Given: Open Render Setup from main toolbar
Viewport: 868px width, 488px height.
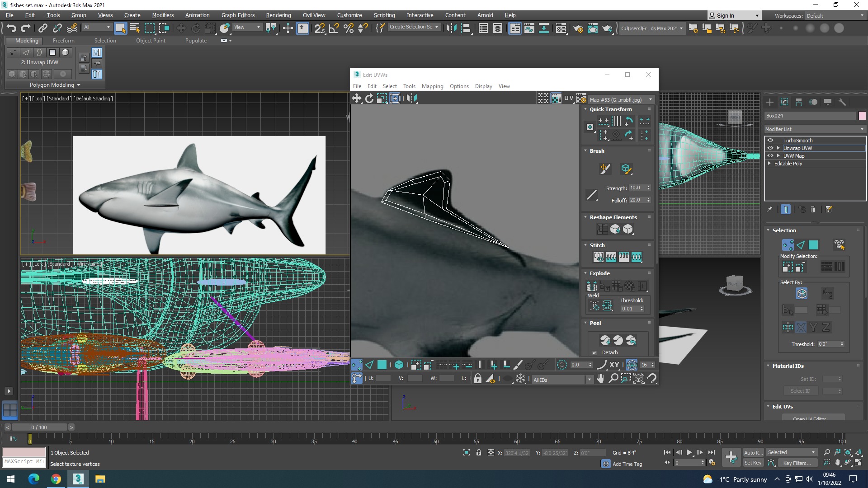Looking at the screenshot, I should (578, 28).
